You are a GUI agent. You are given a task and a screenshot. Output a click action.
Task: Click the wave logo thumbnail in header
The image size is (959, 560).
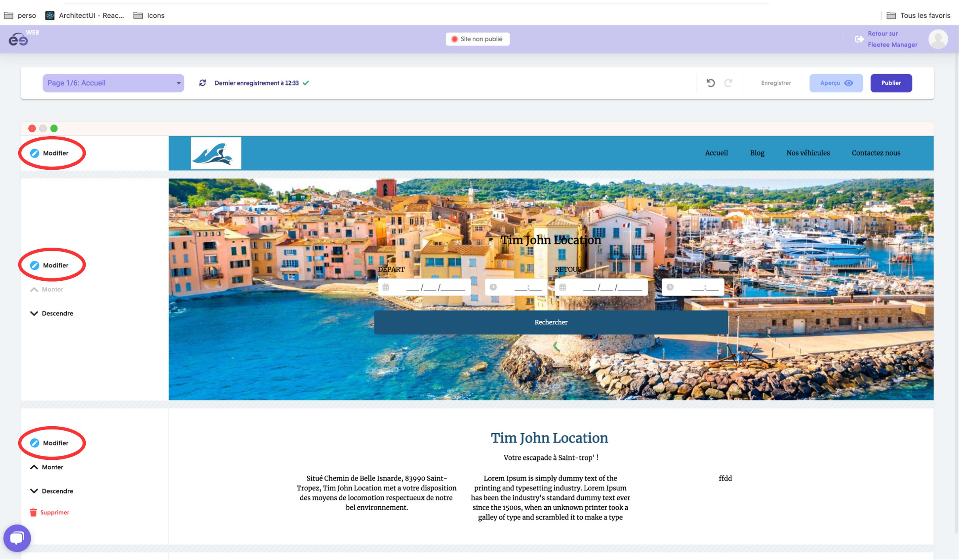216,153
